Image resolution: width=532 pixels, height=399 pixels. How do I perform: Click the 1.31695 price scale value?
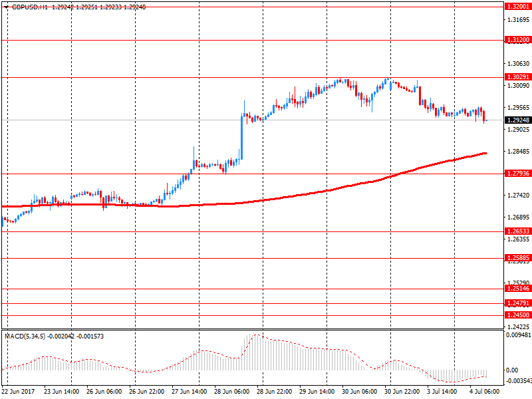(518, 20)
